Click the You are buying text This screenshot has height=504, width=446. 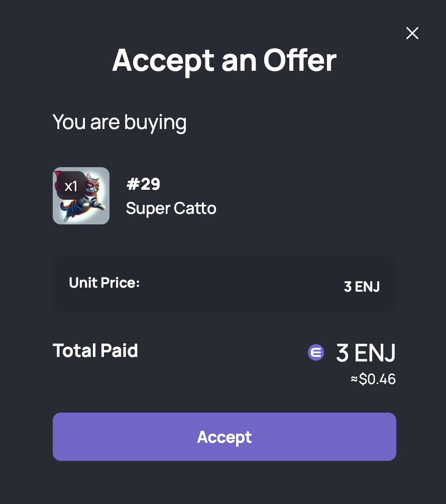coord(120,122)
